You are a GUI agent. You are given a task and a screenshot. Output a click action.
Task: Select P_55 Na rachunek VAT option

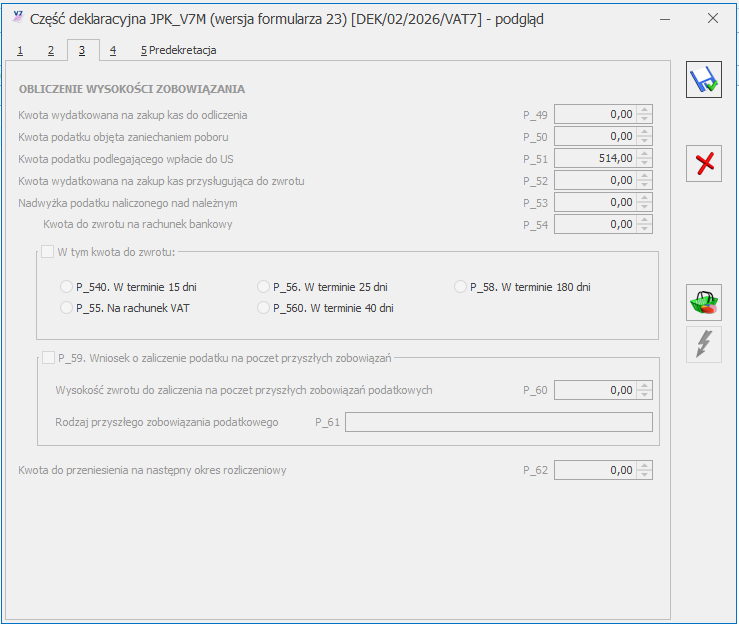click(x=67, y=308)
